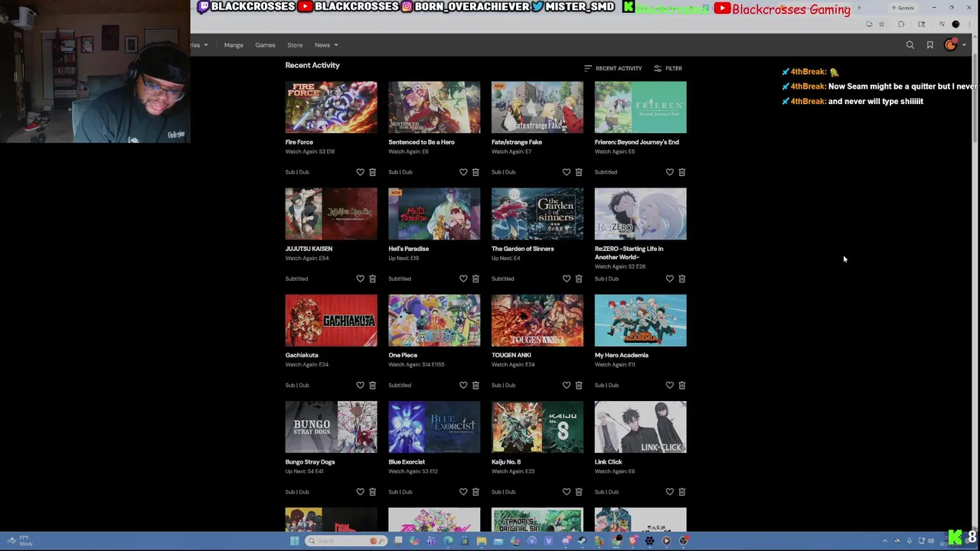Delete Frieren from recent activity
Viewport: 980px width, 551px height.
pos(681,172)
